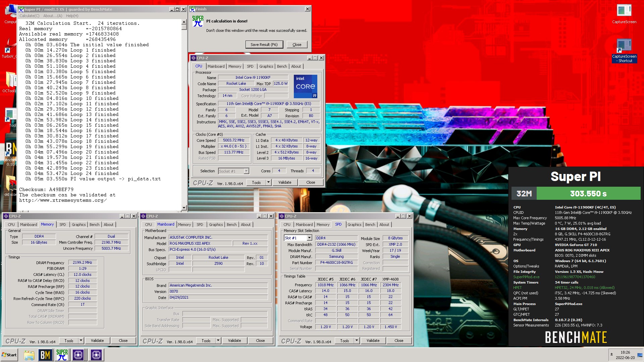
Task: Open Windows Explorer folder icon in taskbar
Action: (29, 355)
